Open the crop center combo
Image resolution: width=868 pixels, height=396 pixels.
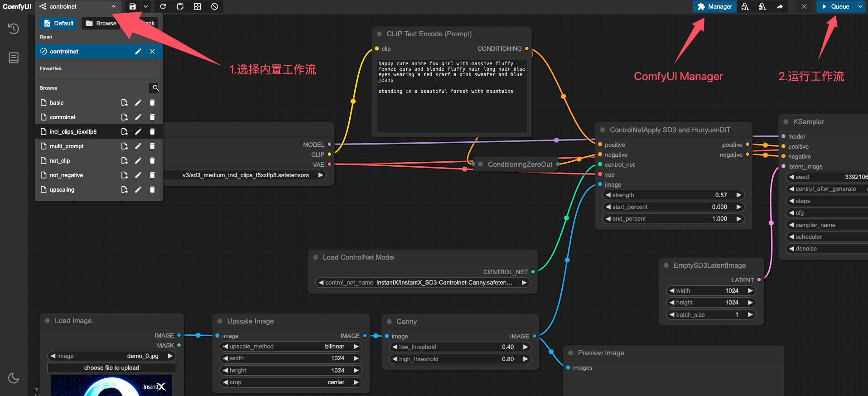[290, 382]
